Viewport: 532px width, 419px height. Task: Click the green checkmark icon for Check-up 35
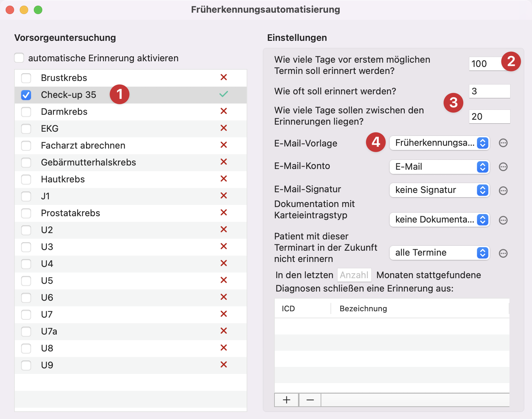(x=223, y=94)
